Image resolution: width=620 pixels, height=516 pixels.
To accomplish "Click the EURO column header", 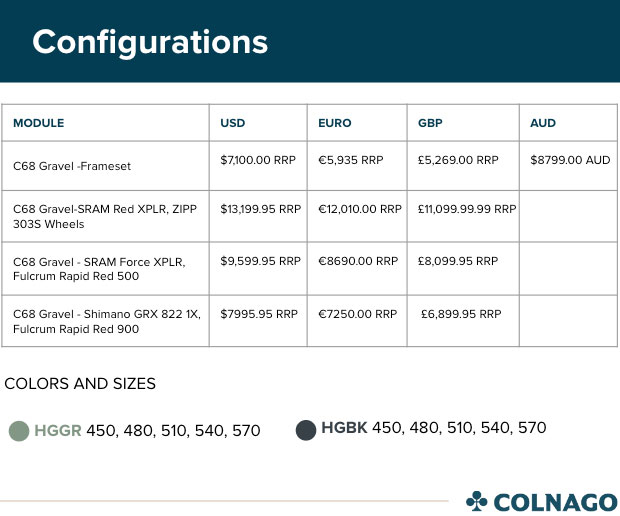I will tap(335, 123).
